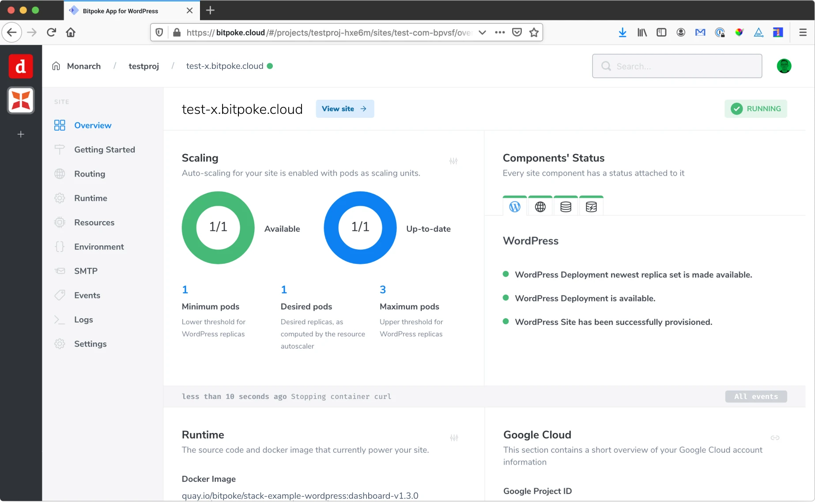Select the Monarch butterfly organization icon
This screenshot has width=815, height=504.
21,100
